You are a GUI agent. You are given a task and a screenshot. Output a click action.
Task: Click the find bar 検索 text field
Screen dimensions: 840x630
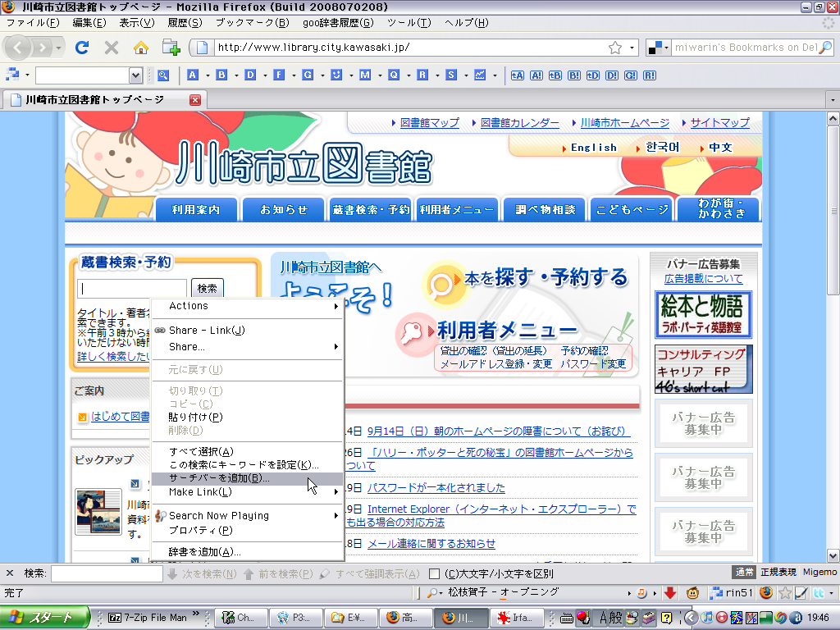click(107, 573)
